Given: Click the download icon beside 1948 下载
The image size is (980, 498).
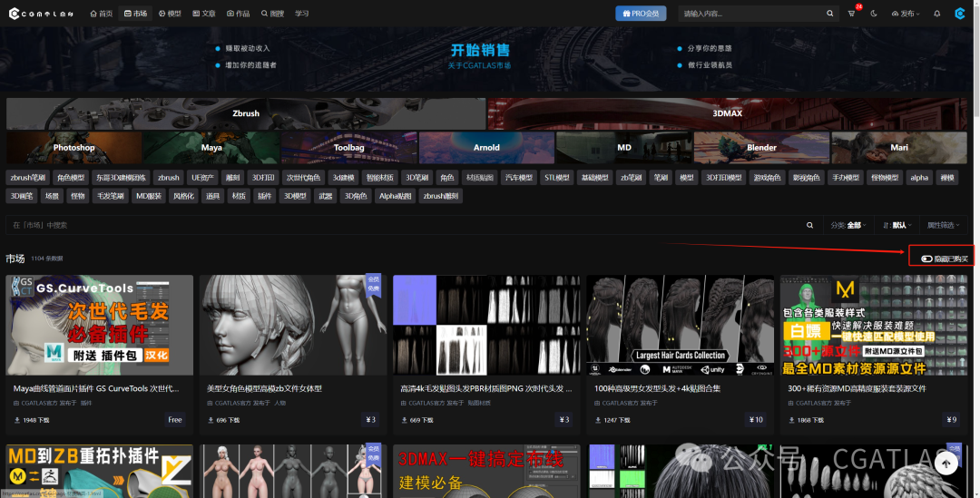Looking at the screenshot, I should click(x=17, y=420).
